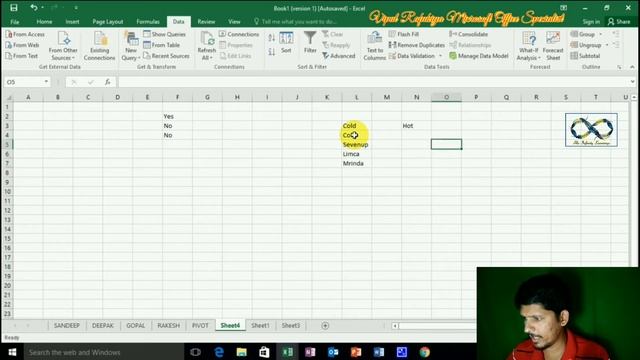Import data From Access
The width and height of the screenshot is (640, 360).
[x=25, y=34]
